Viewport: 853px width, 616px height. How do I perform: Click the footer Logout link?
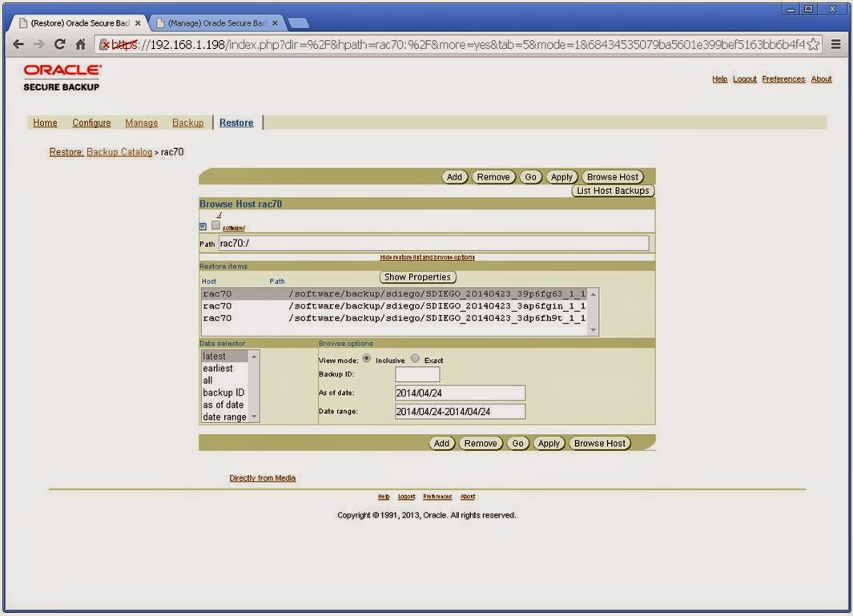click(x=406, y=497)
